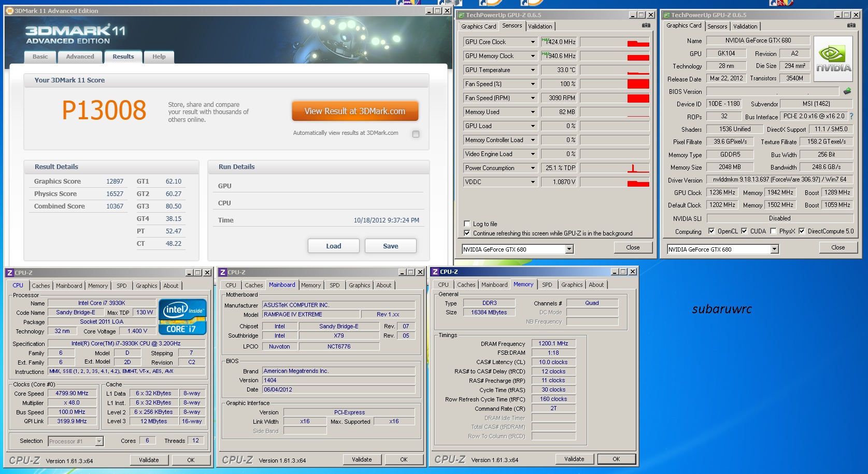The height and width of the screenshot is (474, 868).
Task: Click Validate in CPU-Z CPU window
Action: coord(149,460)
